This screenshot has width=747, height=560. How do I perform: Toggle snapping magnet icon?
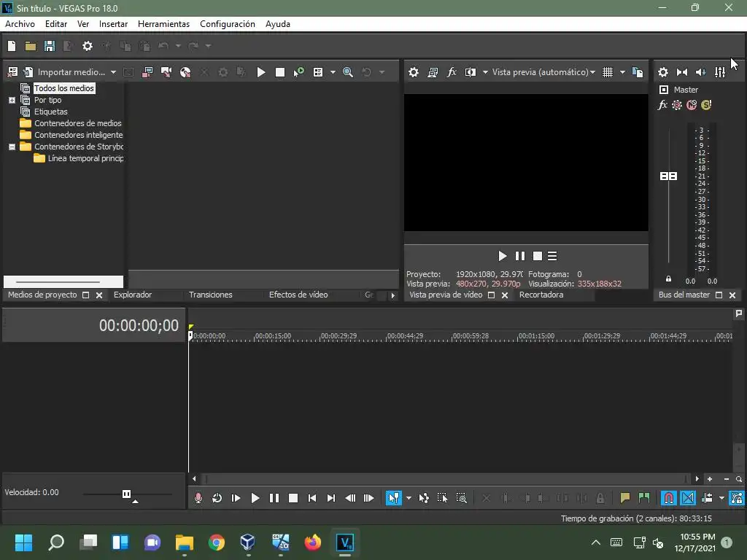(669, 498)
